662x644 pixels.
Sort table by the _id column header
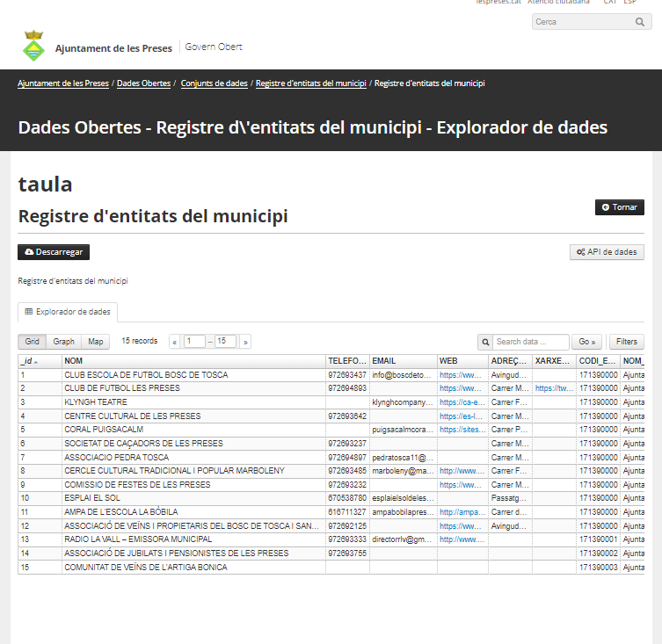click(x=28, y=361)
